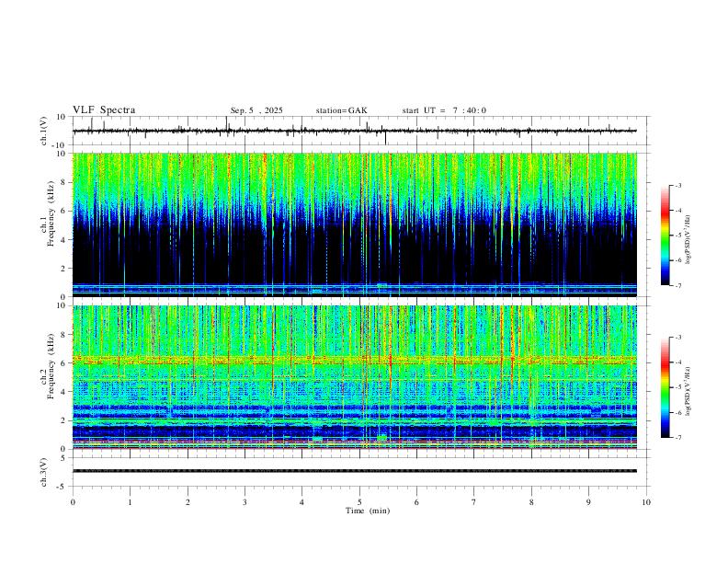Click the ch.3 black signal band

click(x=354, y=471)
